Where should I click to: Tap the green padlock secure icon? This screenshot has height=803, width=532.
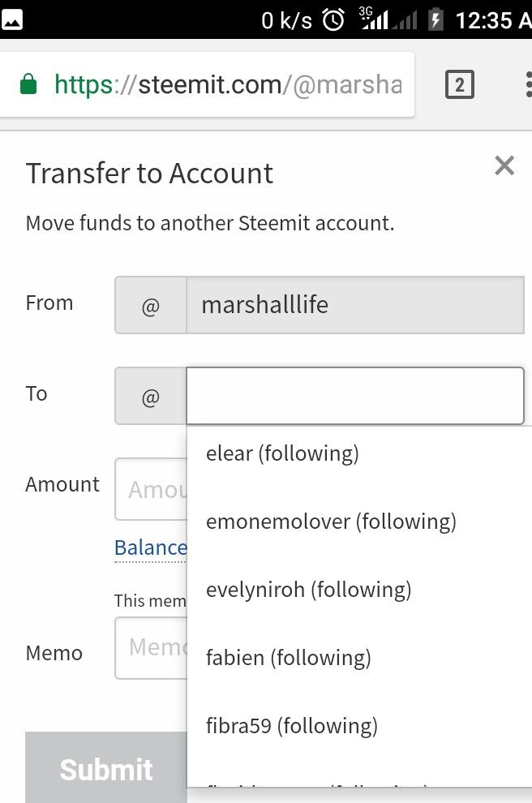click(x=28, y=84)
